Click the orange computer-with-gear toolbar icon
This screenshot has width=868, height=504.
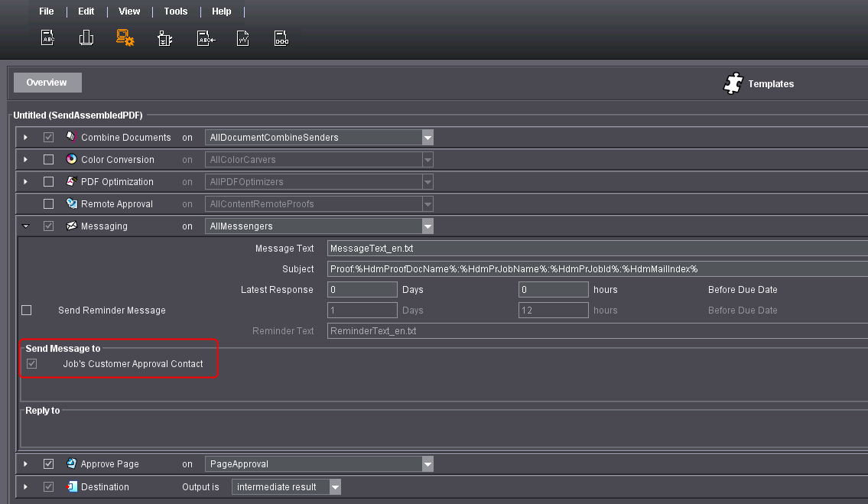125,37
